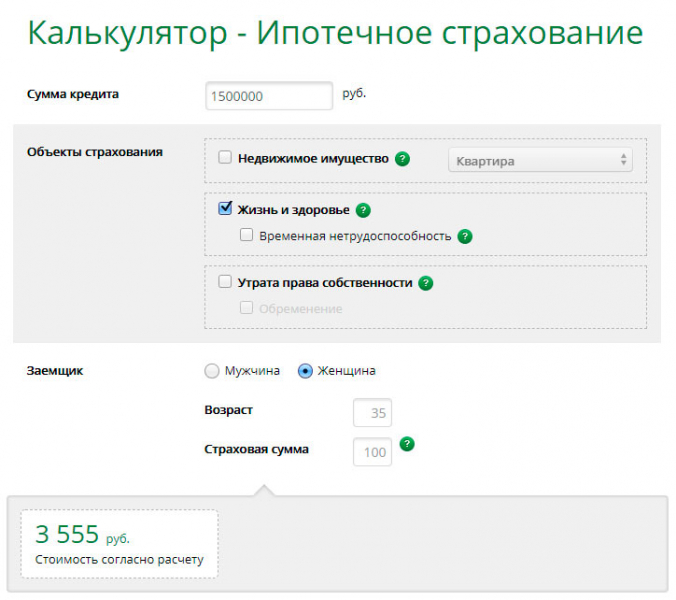The width and height of the screenshot is (676, 600).
Task: Select the Женщина radio button
Action: pos(306,371)
